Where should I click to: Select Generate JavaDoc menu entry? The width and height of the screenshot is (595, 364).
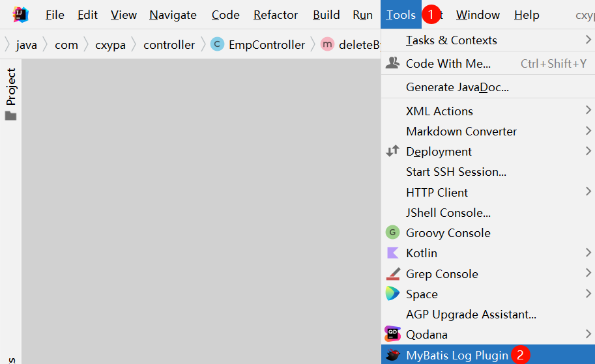[457, 87]
